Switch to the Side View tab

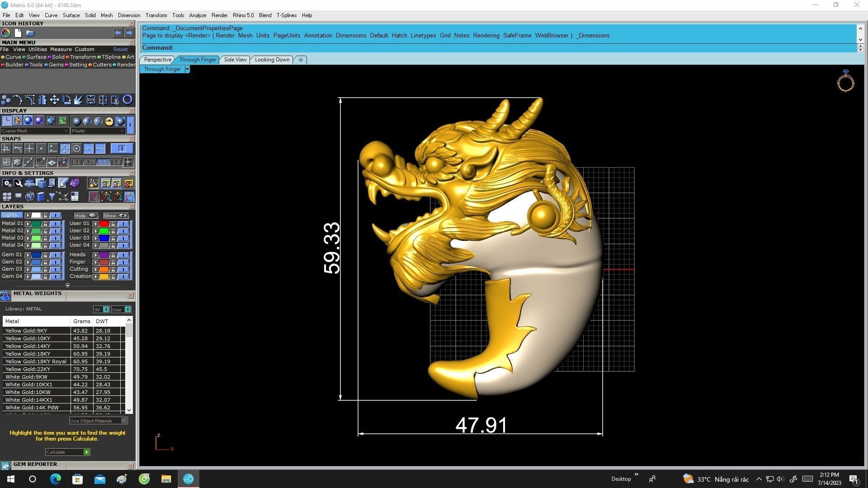click(x=235, y=60)
